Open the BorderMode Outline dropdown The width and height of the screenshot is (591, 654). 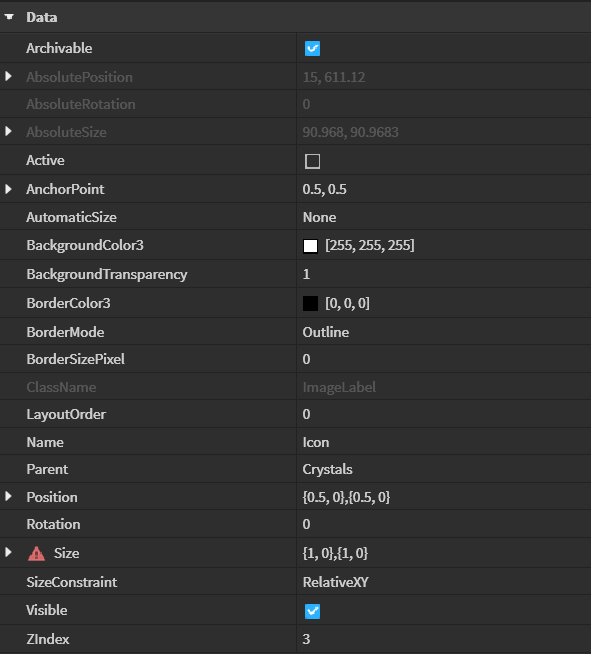[444, 332]
